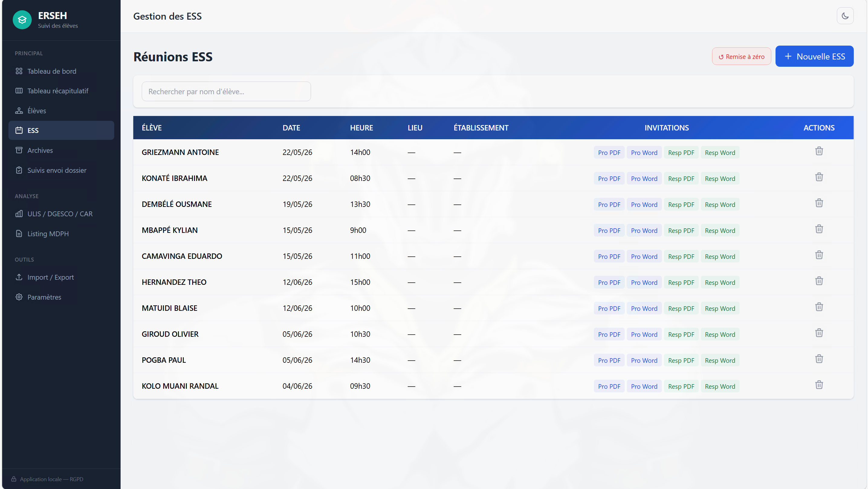Download Resp Word for CAMAVINGA EDUARDO

720,256
